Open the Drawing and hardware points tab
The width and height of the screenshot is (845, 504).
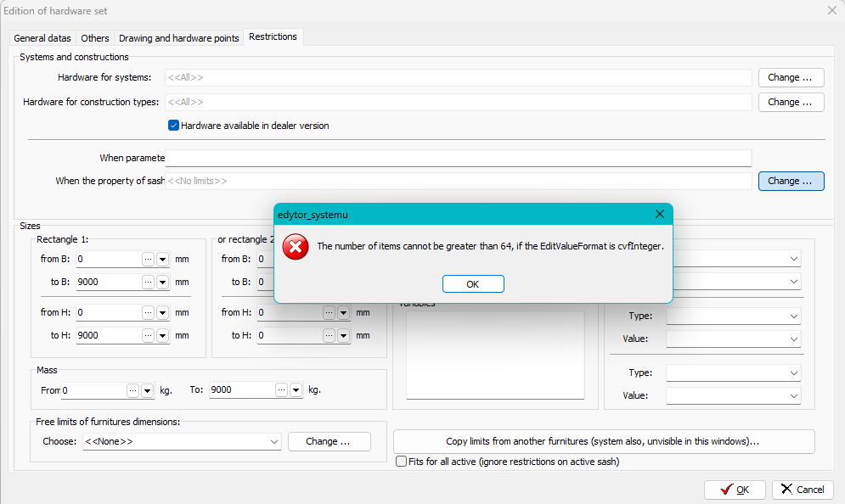click(178, 38)
